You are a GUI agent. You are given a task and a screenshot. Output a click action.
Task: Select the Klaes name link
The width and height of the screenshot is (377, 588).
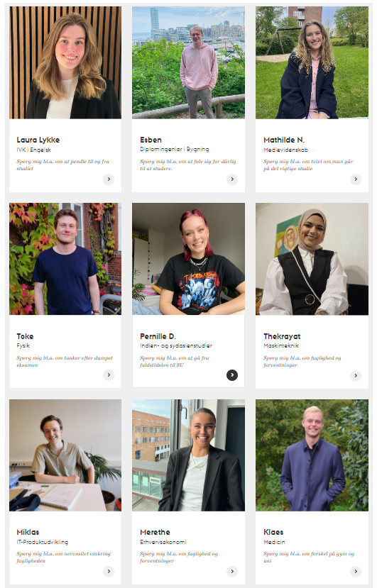point(273,532)
